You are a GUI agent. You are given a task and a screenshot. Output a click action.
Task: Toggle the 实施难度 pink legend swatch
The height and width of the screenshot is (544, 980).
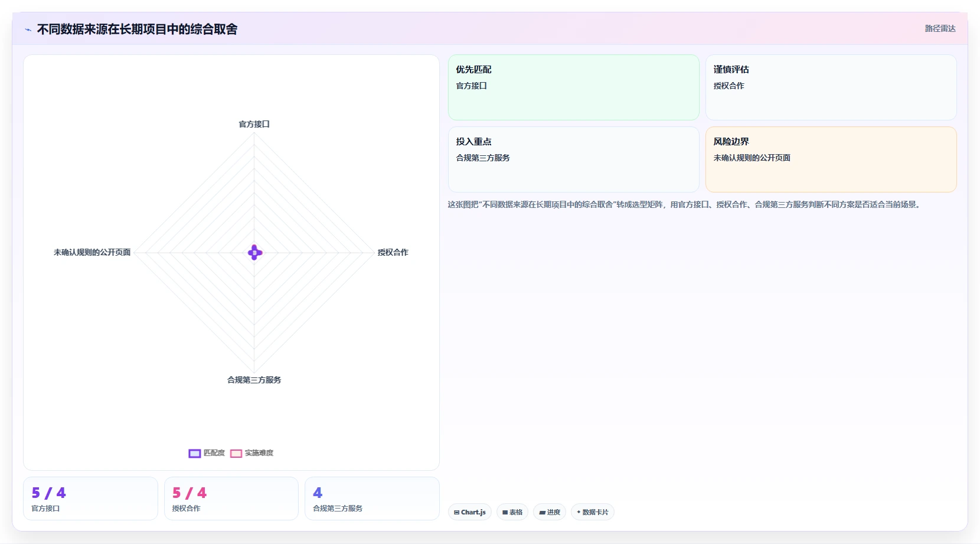[x=236, y=453]
